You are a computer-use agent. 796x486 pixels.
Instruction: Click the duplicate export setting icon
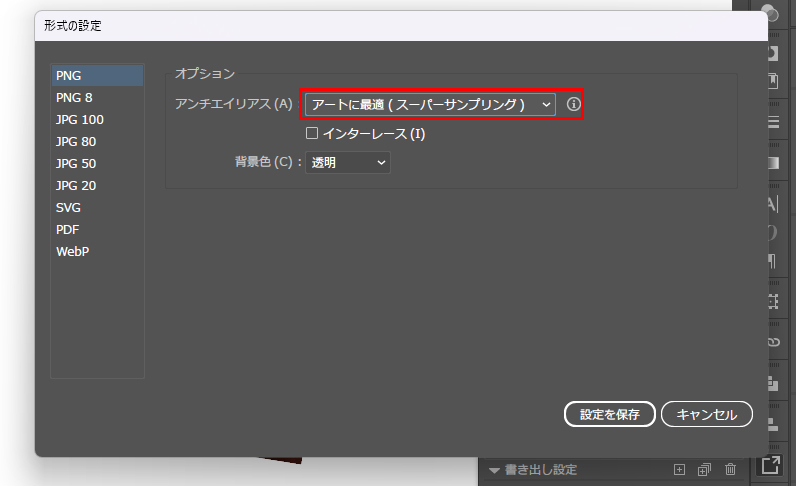[x=704, y=469]
